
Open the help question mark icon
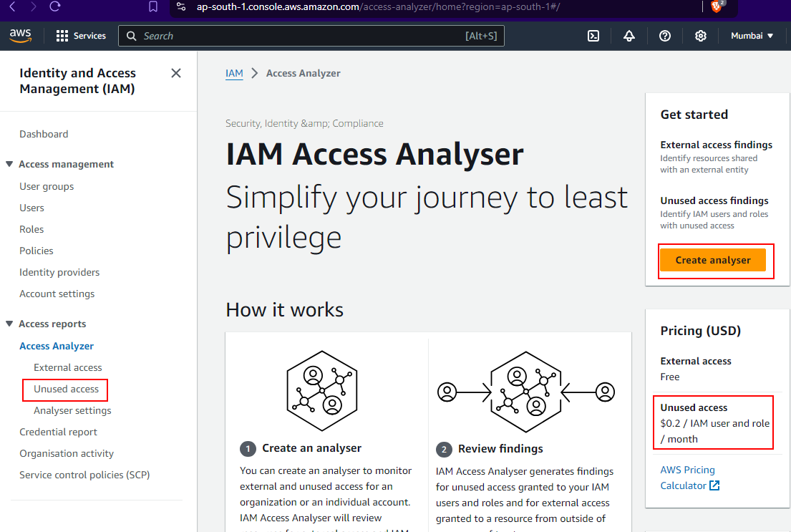click(665, 36)
